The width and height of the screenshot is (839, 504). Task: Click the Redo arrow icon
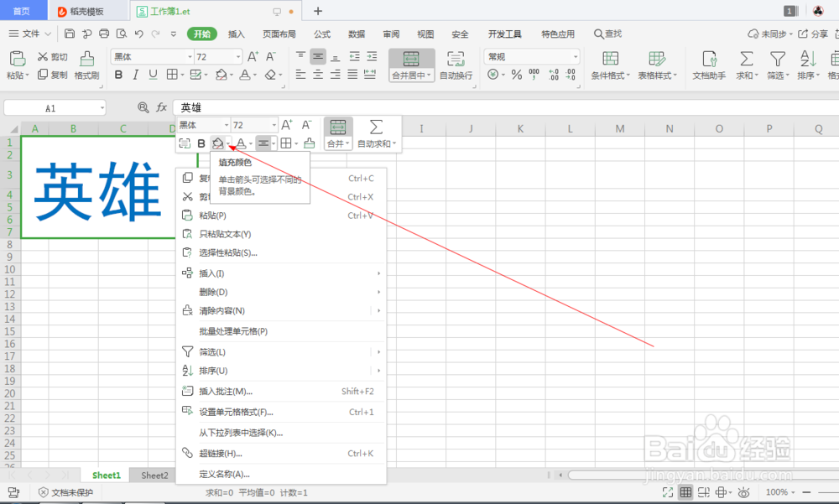[156, 34]
